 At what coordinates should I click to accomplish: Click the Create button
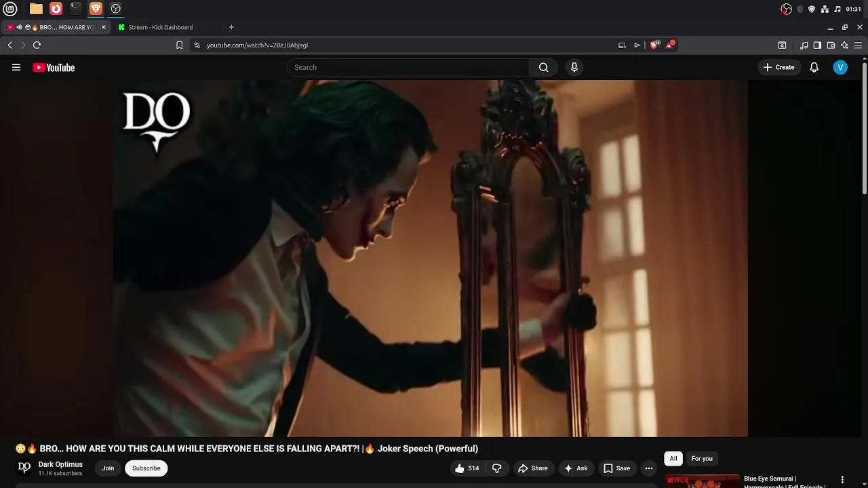click(x=778, y=67)
